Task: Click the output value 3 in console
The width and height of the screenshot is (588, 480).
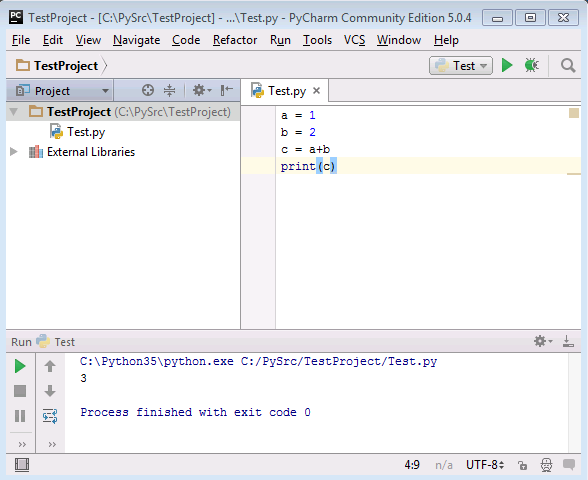Action: tap(83, 378)
